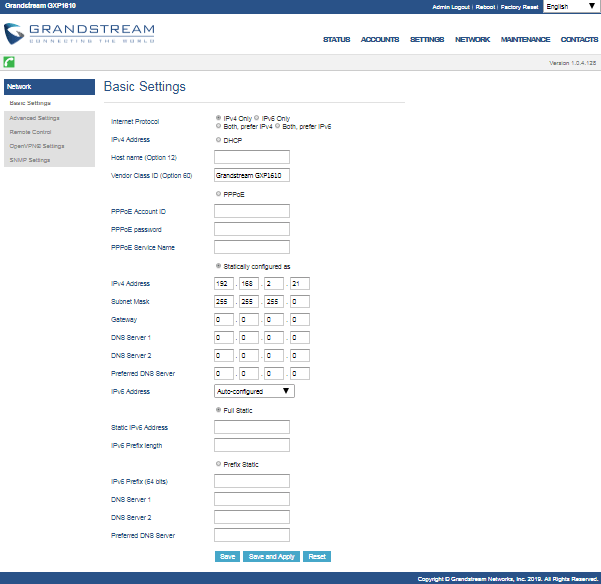This screenshot has width=601, height=584.
Task: Click the Vendor Class ID field
Action: click(252, 175)
